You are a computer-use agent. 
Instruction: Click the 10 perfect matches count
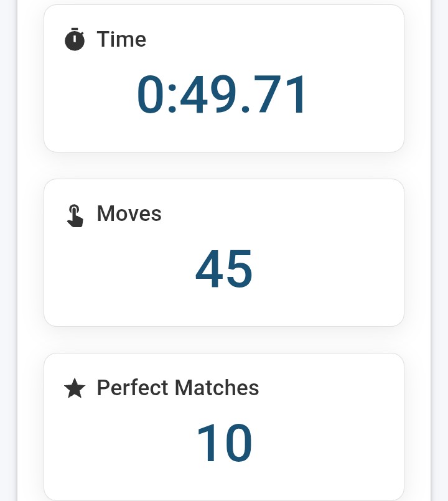tap(225, 443)
